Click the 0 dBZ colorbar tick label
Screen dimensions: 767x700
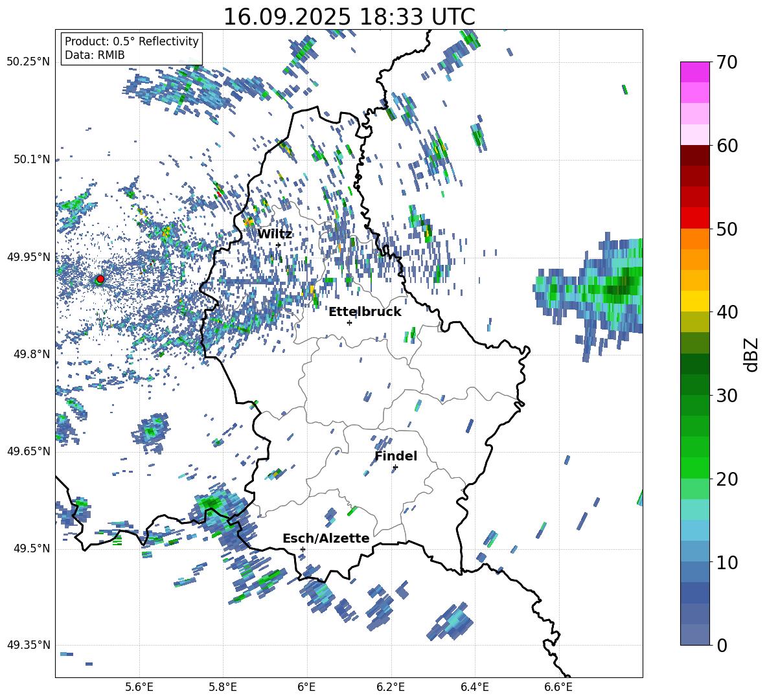[x=722, y=645]
